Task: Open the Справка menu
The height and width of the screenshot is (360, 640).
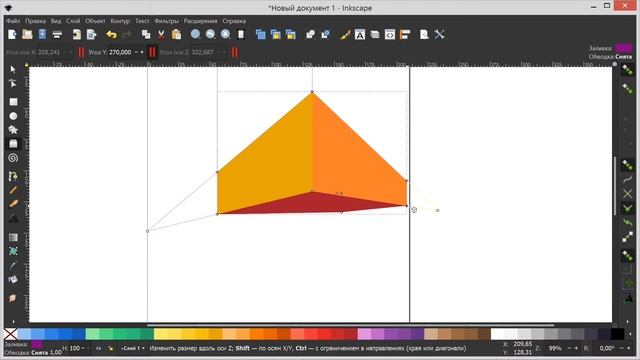Action: click(234, 21)
